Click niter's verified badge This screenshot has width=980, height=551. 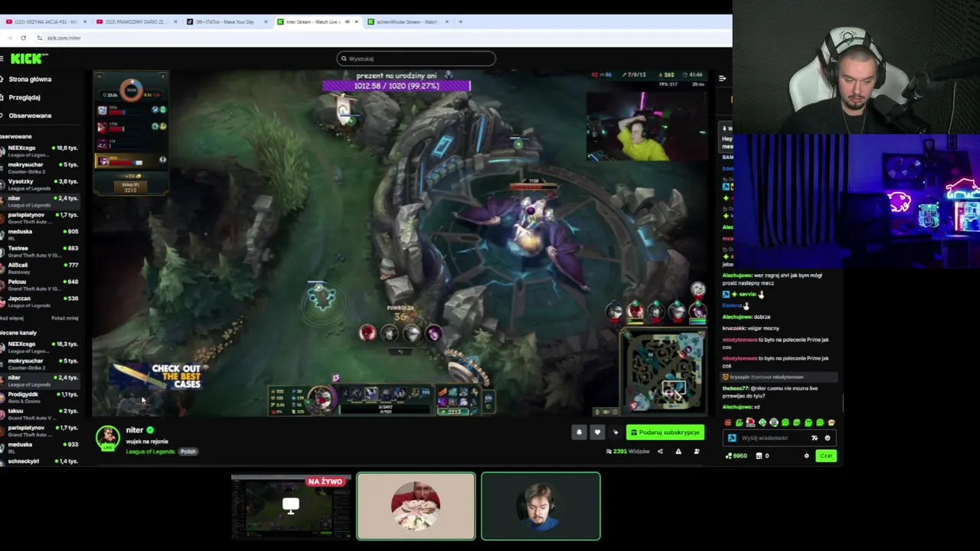(150, 430)
